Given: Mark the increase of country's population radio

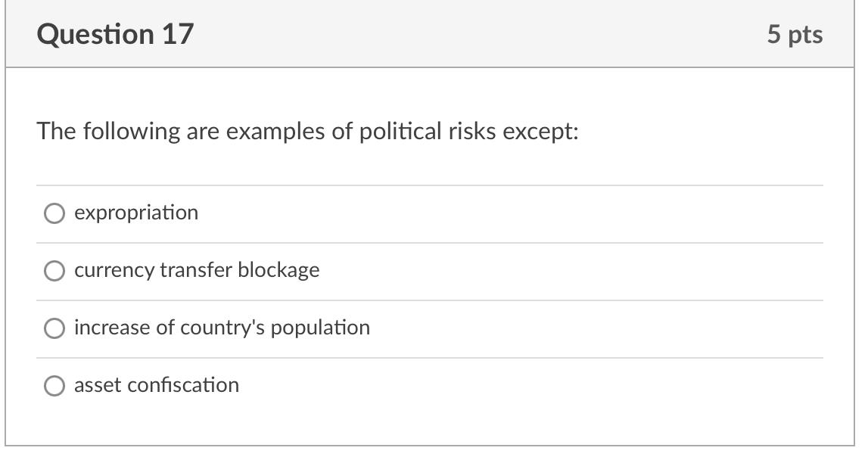Looking at the screenshot, I should pyautogui.click(x=54, y=328).
